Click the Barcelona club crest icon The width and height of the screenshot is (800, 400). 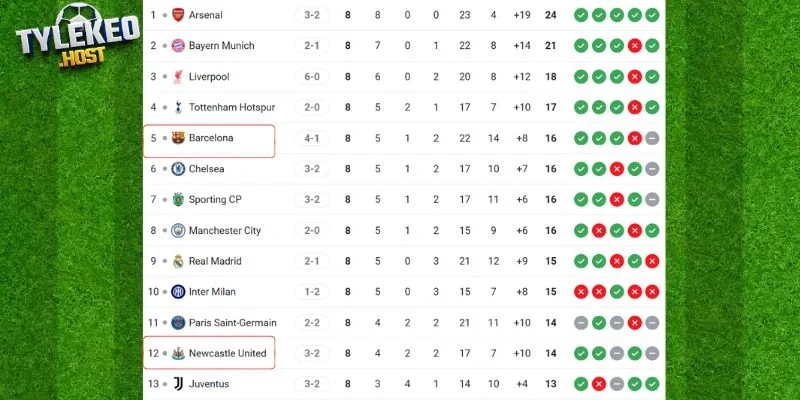178,138
